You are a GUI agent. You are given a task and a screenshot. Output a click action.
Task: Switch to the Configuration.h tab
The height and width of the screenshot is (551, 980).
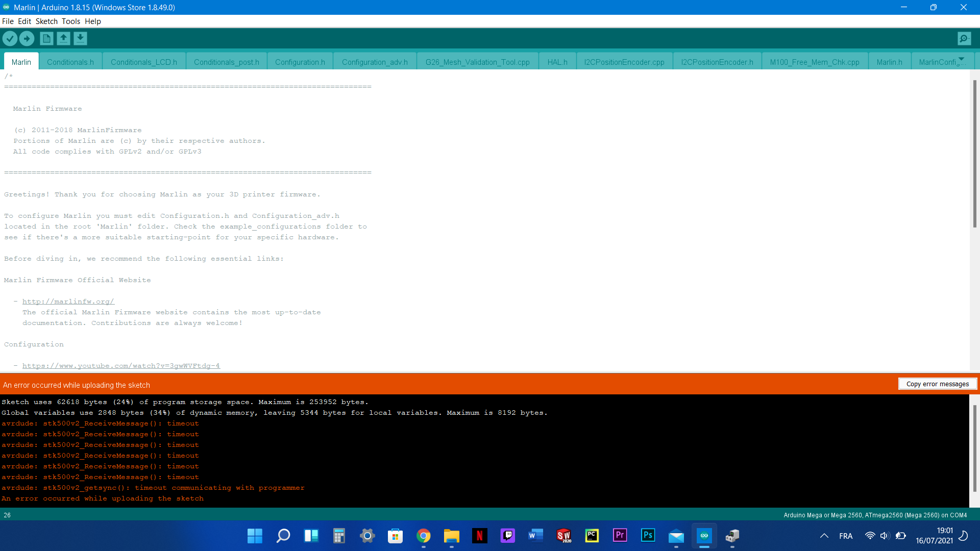300,62
